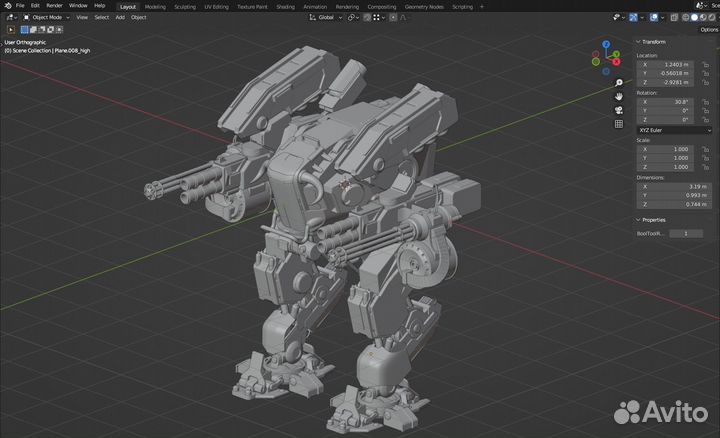
Task: Click the tweak select tool icon
Action: click(x=11, y=29)
